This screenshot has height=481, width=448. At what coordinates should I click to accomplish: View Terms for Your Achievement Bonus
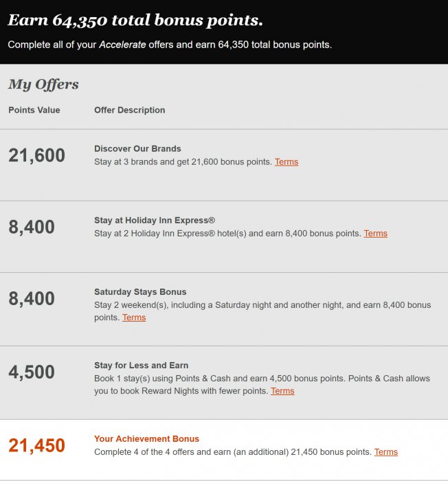(x=386, y=452)
